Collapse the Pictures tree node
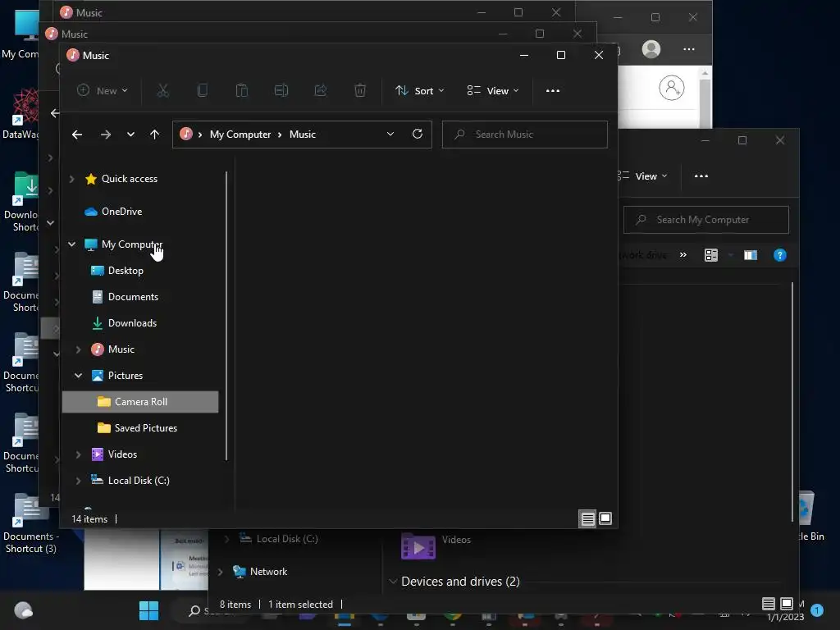The image size is (840, 630). pyautogui.click(x=78, y=376)
